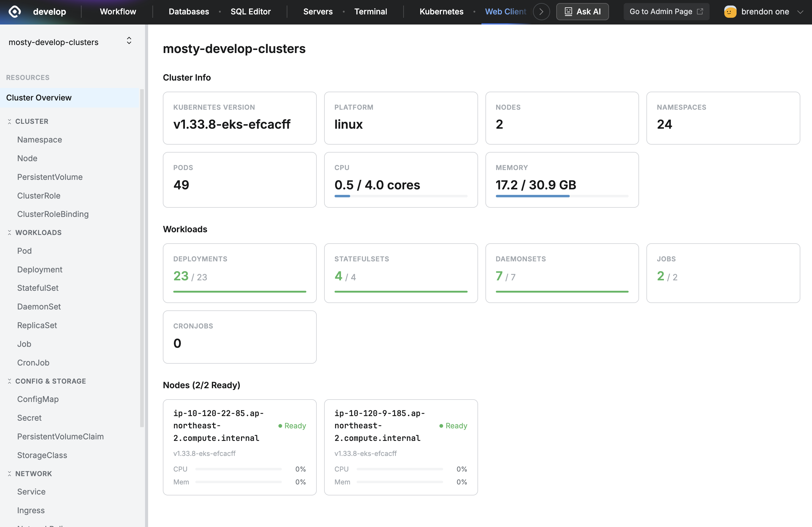This screenshot has width=812, height=527.
Task: Click the Ask AI chat icon
Action: click(x=568, y=12)
